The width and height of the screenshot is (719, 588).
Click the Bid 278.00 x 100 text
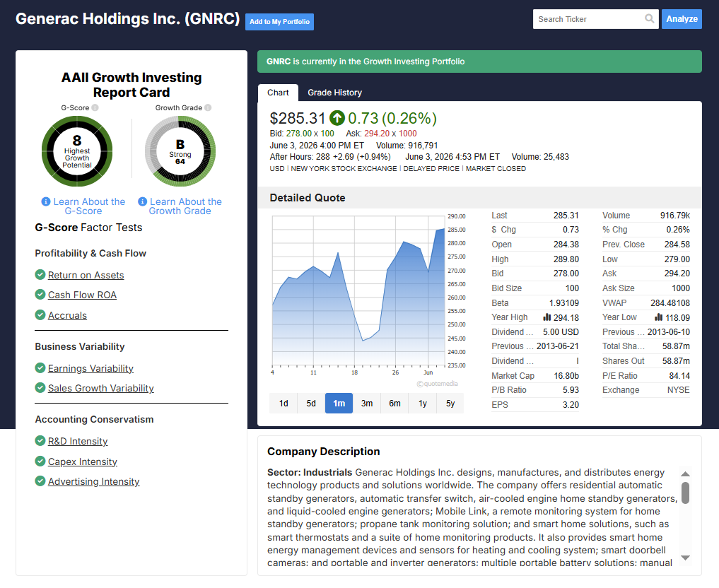click(302, 134)
